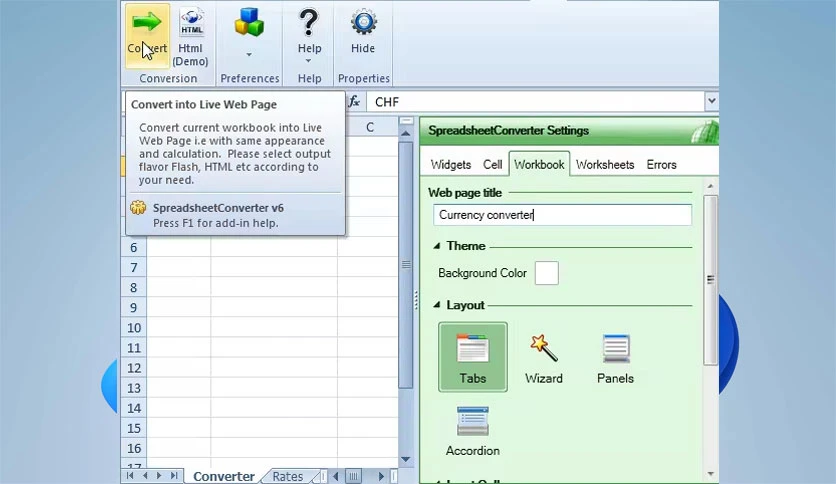
Task: Go to previous sheet navigation arrow
Action: pos(145,475)
